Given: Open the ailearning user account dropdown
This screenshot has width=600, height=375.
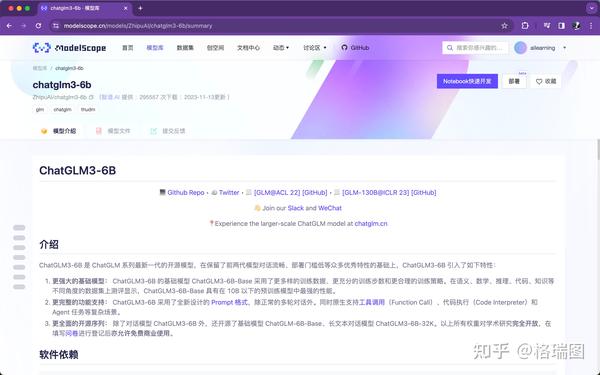Looking at the screenshot, I should point(540,48).
